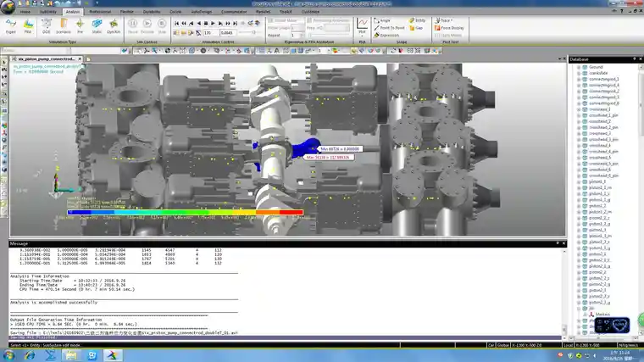Viewport: 644px width, 362px height.
Task: Click the animation time value field
Action: click(x=228, y=32)
